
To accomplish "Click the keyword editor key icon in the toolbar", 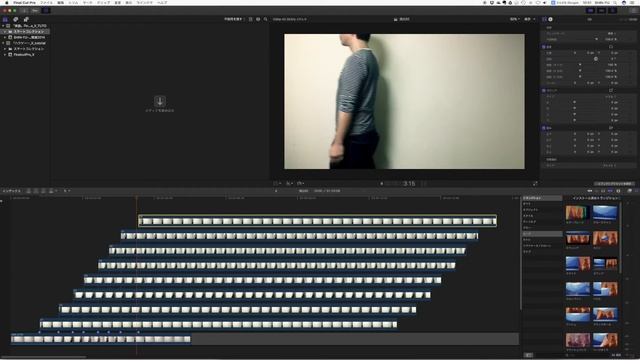I will pos(35,10).
